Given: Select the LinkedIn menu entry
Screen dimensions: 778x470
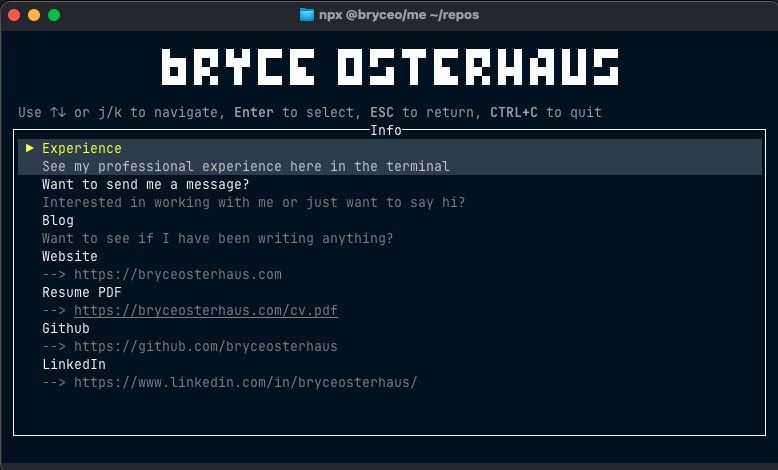Looking at the screenshot, I should [x=74, y=364].
